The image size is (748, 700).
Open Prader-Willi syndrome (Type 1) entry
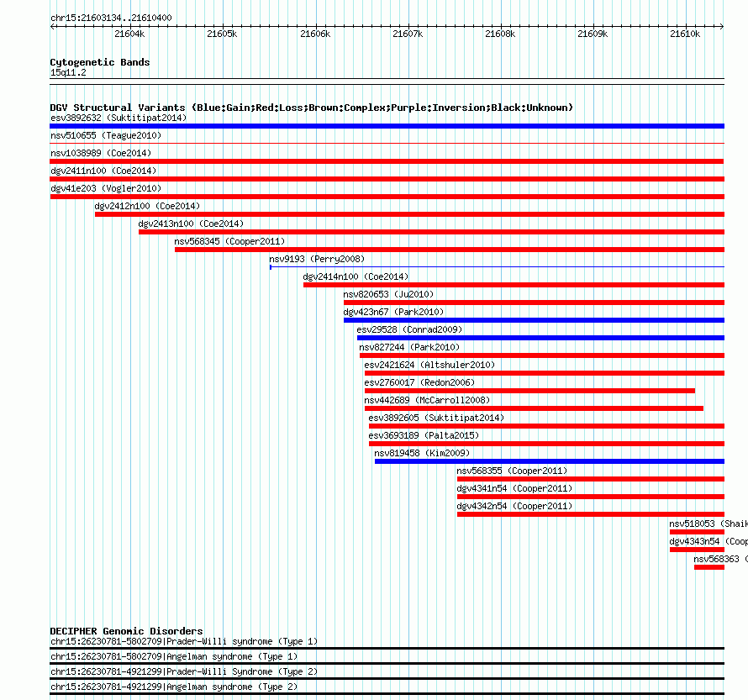pyautogui.click(x=184, y=641)
